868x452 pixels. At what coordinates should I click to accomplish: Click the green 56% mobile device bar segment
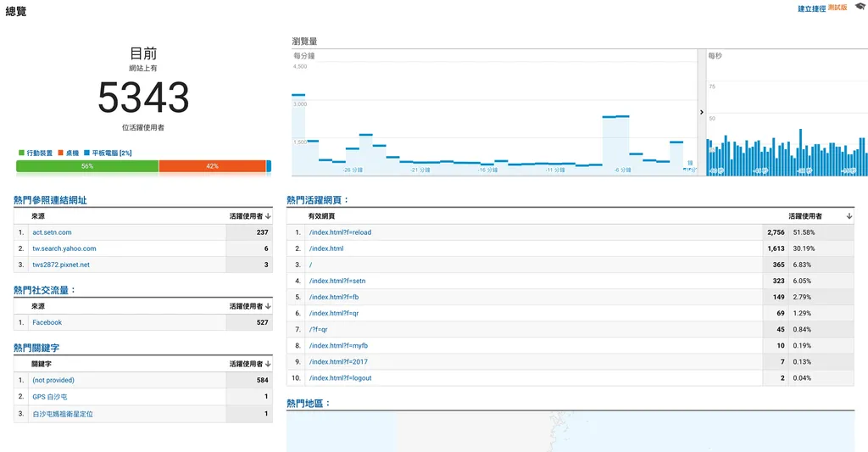point(87,166)
